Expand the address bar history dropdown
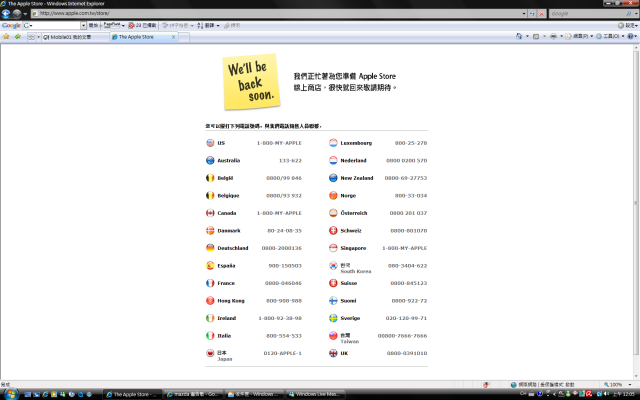This screenshot has height=400, width=640. (x=524, y=13)
